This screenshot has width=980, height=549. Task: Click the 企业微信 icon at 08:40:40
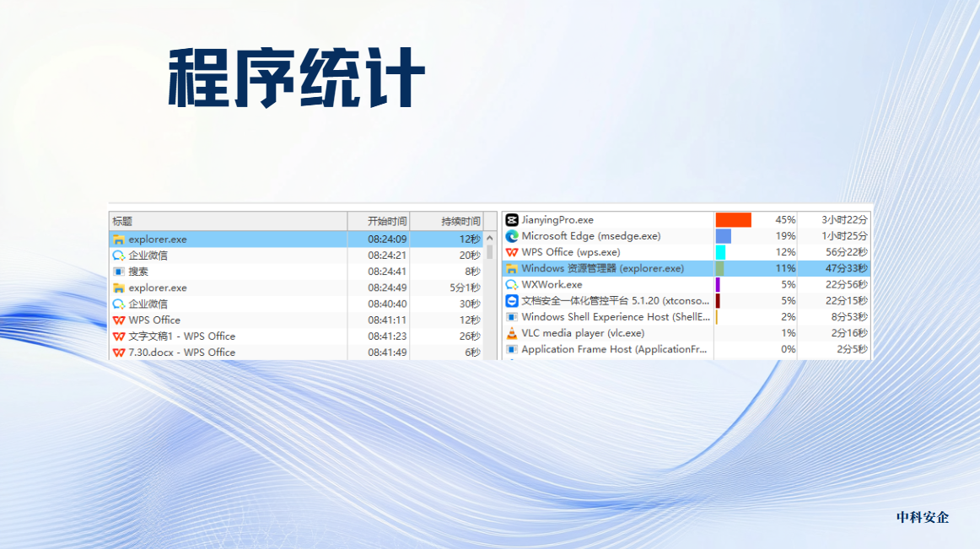point(119,304)
